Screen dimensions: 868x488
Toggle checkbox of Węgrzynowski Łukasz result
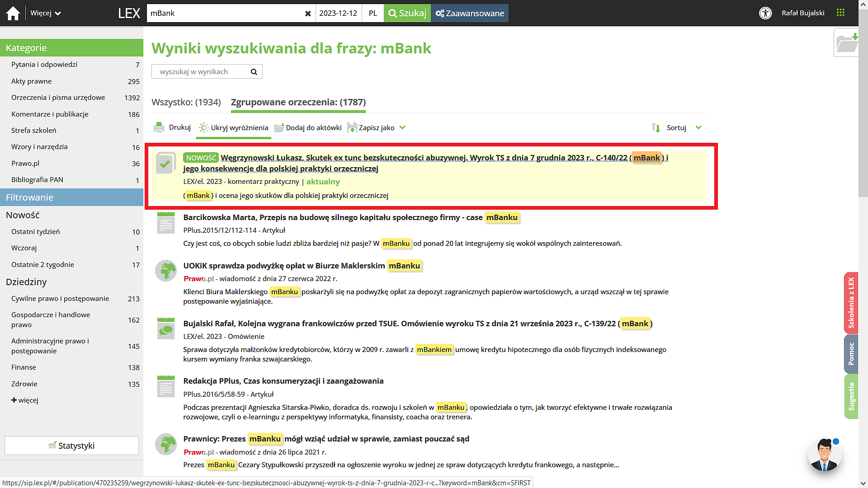(x=165, y=163)
